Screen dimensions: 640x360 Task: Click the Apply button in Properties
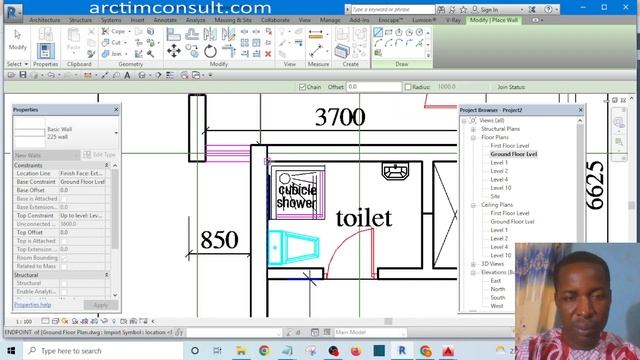(101, 305)
